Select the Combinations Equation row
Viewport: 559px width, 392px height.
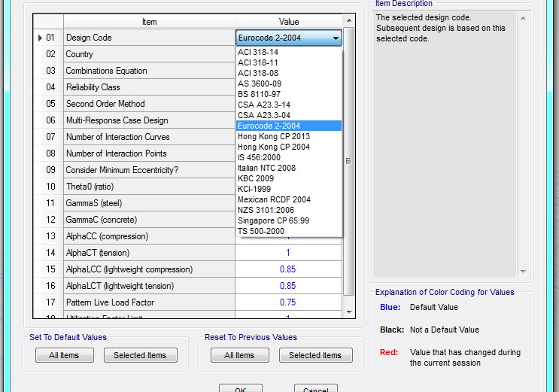pyautogui.click(x=150, y=71)
